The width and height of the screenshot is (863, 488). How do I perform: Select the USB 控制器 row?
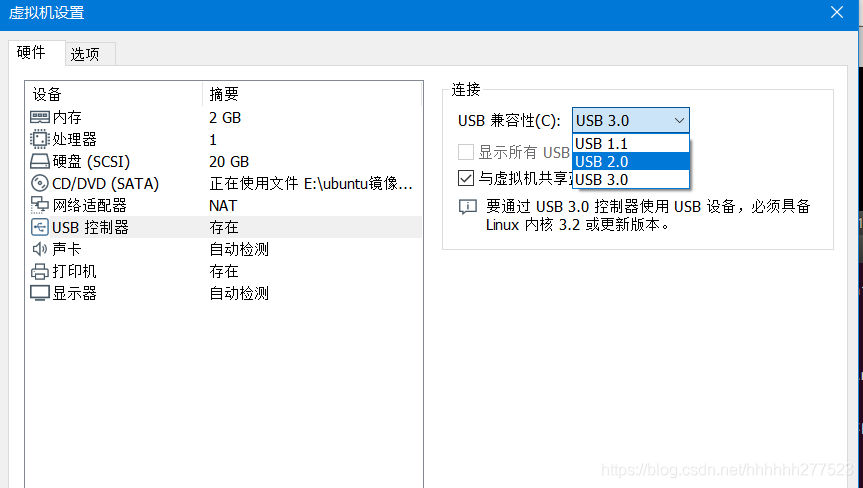[x=224, y=227]
